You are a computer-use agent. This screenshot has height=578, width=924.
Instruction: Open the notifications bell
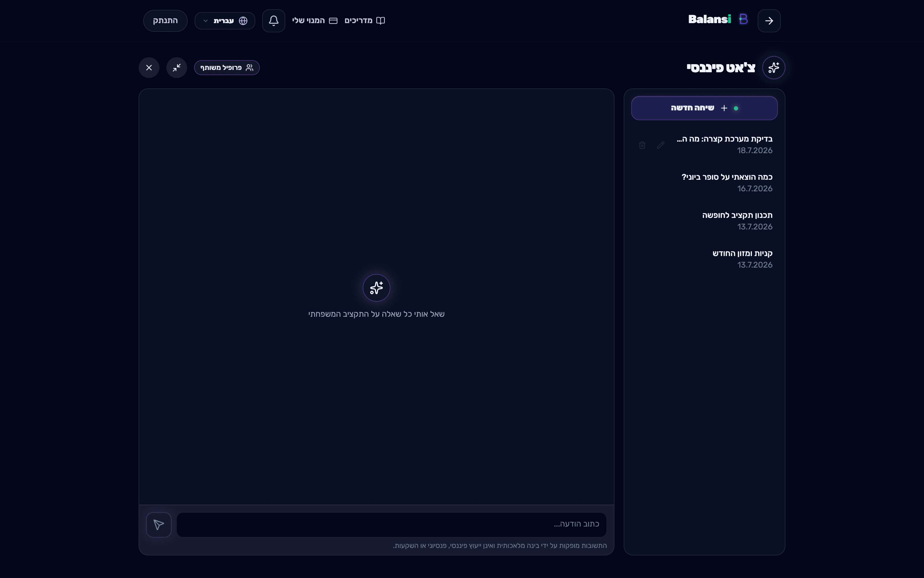pos(273,21)
